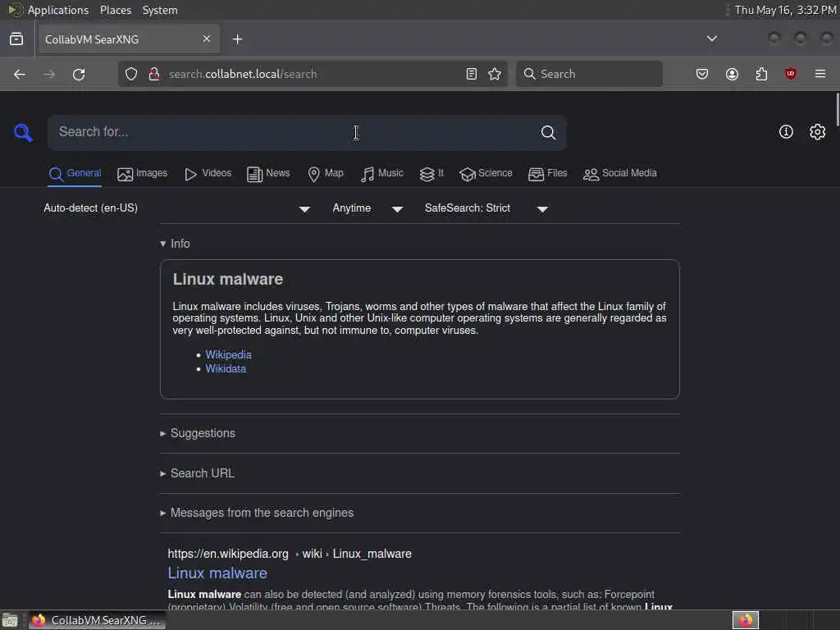Image resolution: width=840 pixels, height=630 pixels.
Task: Switch to Science category
Action: [486, 174]
